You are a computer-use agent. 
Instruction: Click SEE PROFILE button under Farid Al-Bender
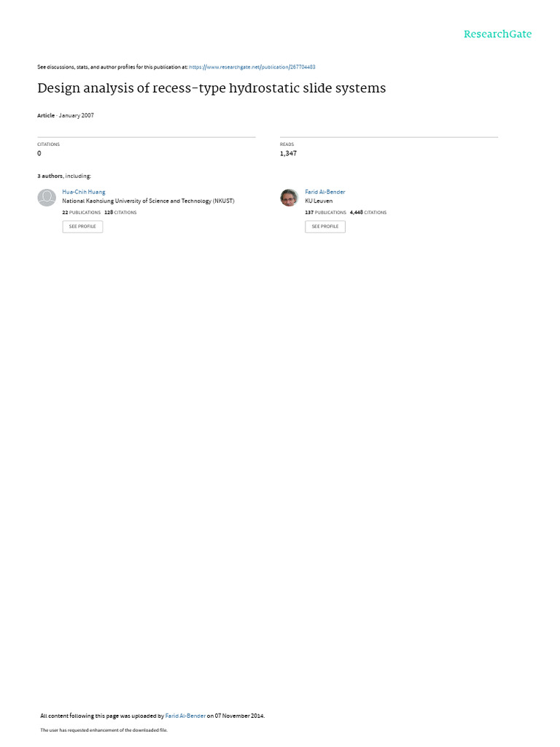pos(325,226)
